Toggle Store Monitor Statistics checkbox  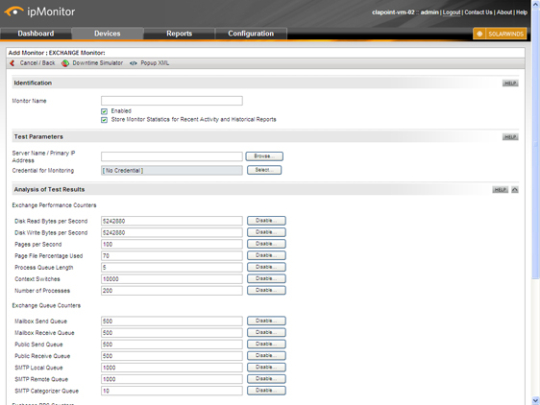coord(104,120)
